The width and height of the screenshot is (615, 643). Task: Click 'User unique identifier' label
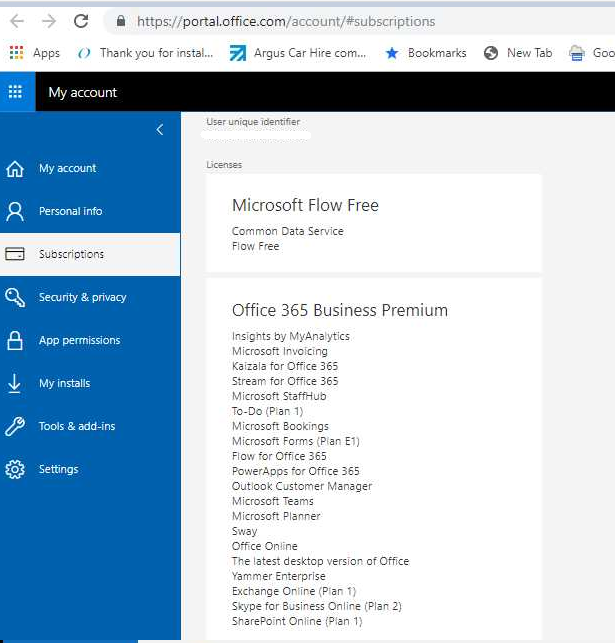pos(253,122)
